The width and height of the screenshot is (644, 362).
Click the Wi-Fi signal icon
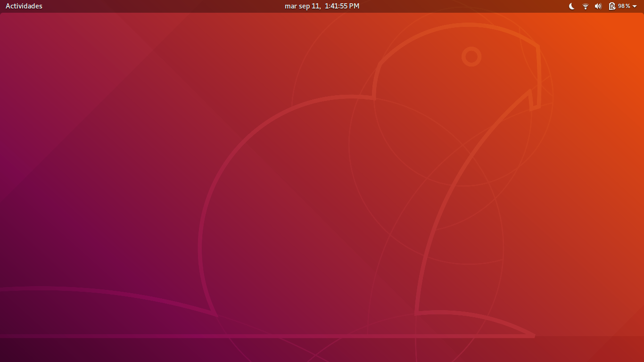[x=586, y=6]
